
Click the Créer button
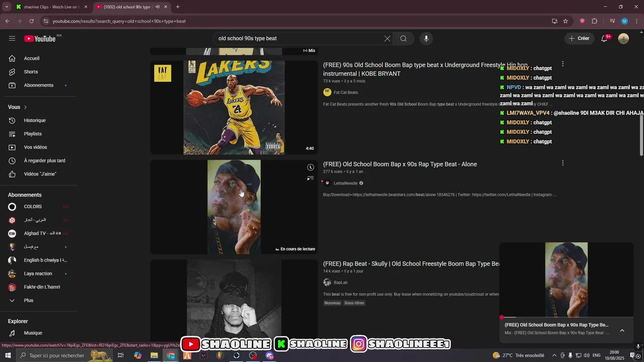point(579,38)
